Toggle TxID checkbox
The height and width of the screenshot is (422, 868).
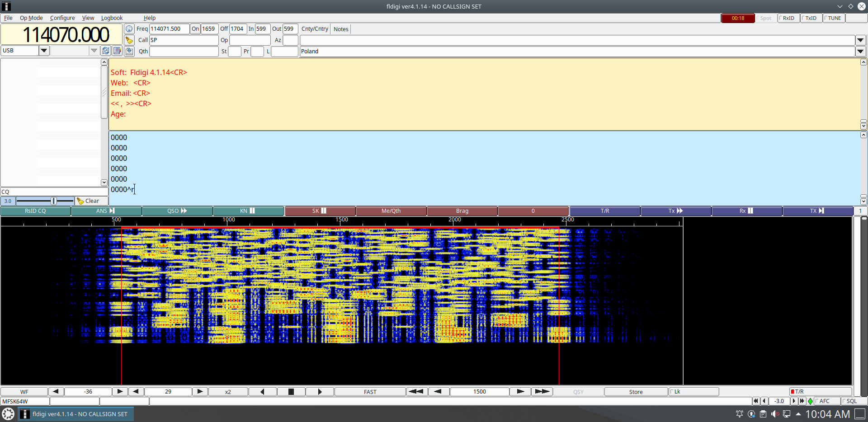(811, 18)
